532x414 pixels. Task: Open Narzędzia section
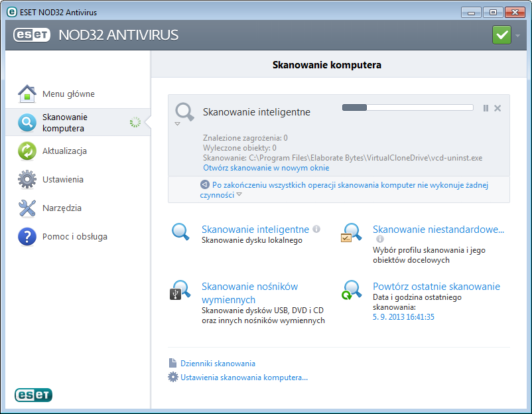[x=62, y=208]
